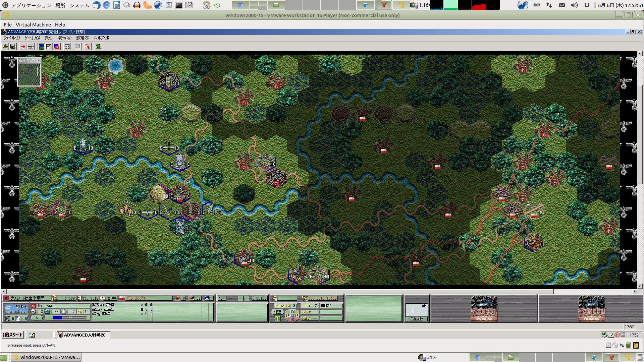Click the map scroll left arrow

[4, 292]
